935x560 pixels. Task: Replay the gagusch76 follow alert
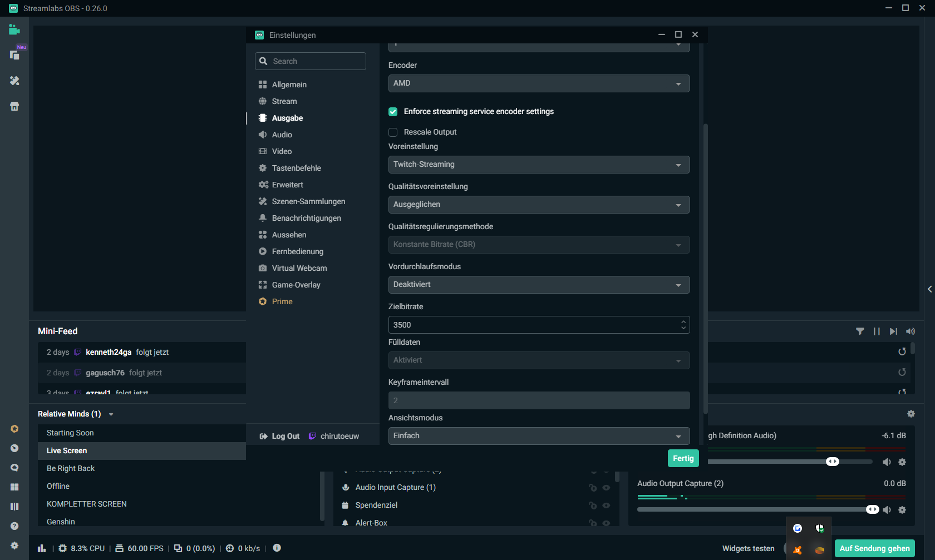[902, 372]
